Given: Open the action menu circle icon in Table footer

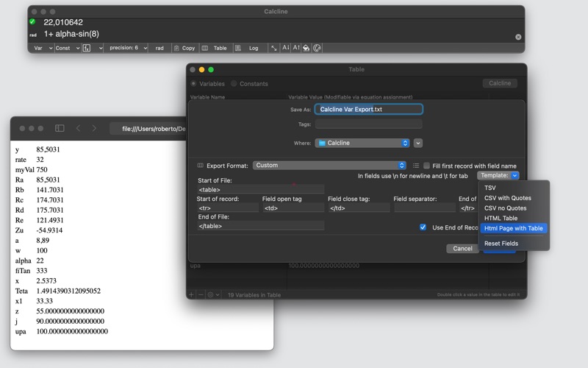Looking at the screenshot, I should [x=213, y=295].
